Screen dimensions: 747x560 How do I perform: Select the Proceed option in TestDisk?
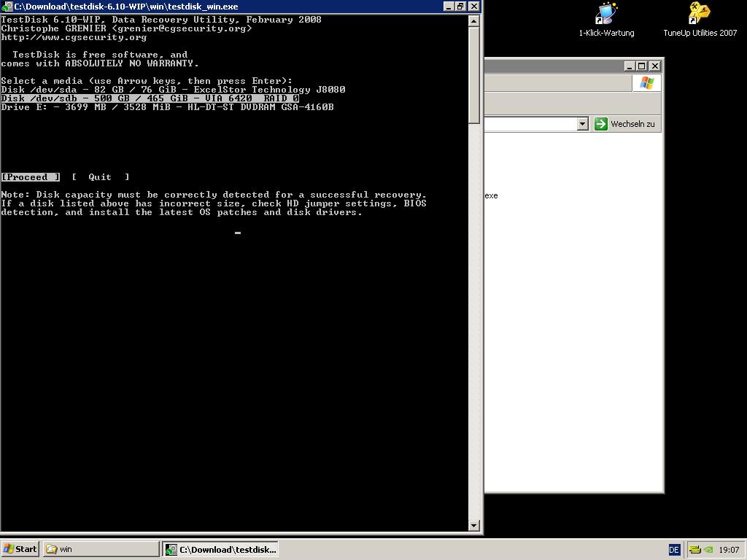pyautogui.click(x=31, y=177)
